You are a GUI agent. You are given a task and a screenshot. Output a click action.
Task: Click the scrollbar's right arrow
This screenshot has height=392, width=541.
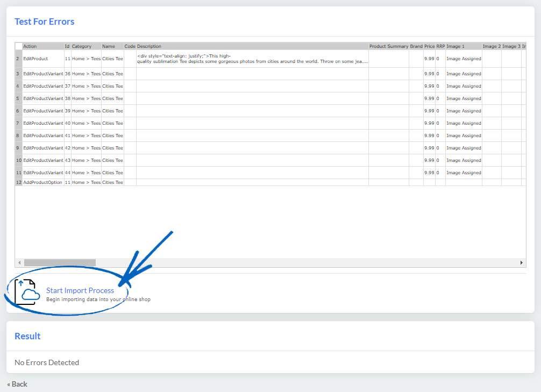(521, 262)
